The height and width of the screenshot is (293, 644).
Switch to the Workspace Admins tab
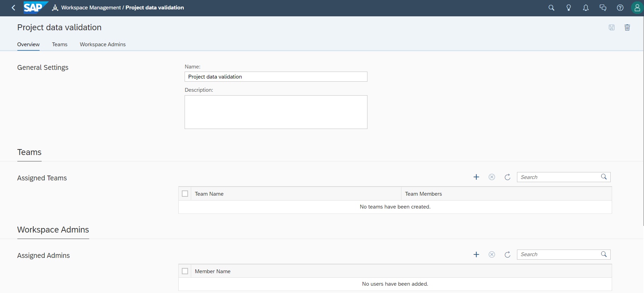coord(103,44)
